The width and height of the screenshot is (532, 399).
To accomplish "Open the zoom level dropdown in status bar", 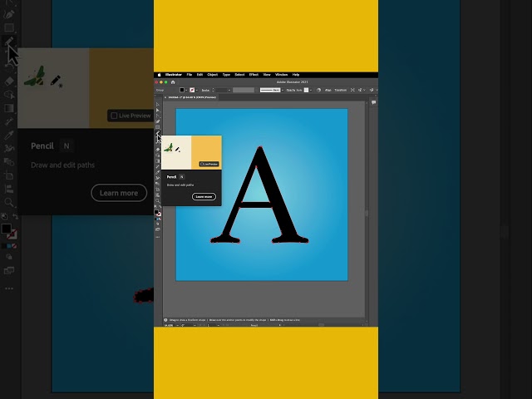I will pos(177,325).
